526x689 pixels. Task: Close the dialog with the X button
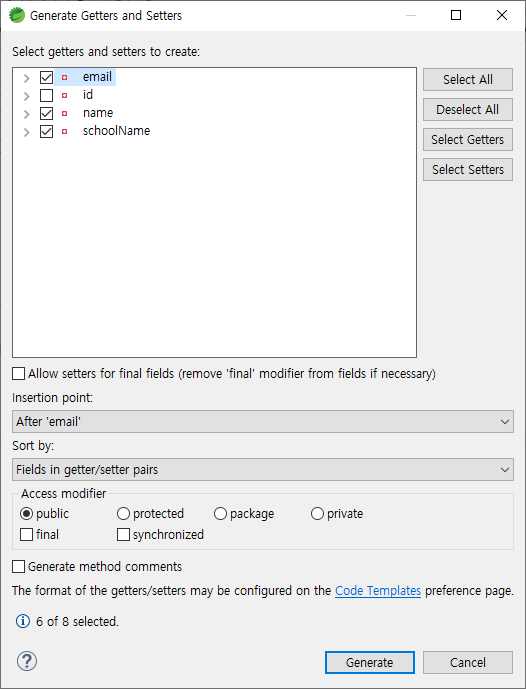pos(502,15)
